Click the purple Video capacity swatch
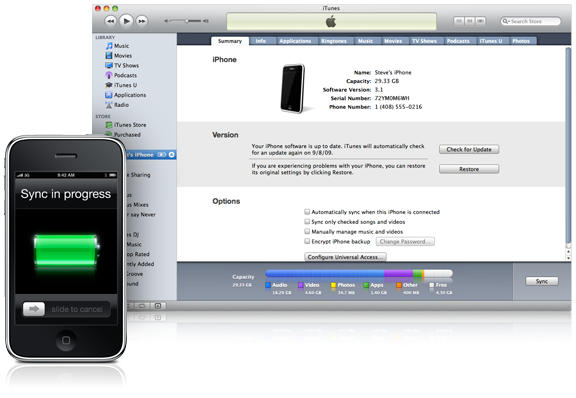This screenshot has height=398, width=576. 300,285
